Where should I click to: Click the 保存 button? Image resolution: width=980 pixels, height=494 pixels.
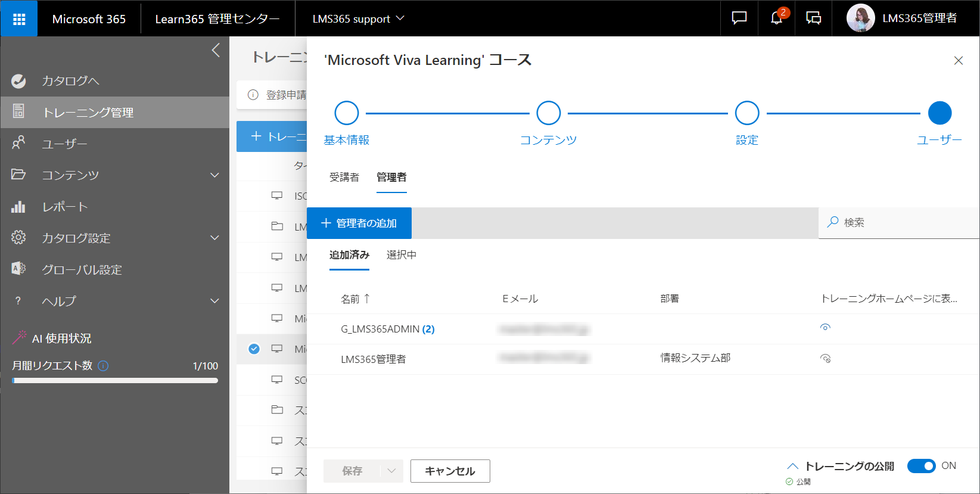[x=352, y=471]
